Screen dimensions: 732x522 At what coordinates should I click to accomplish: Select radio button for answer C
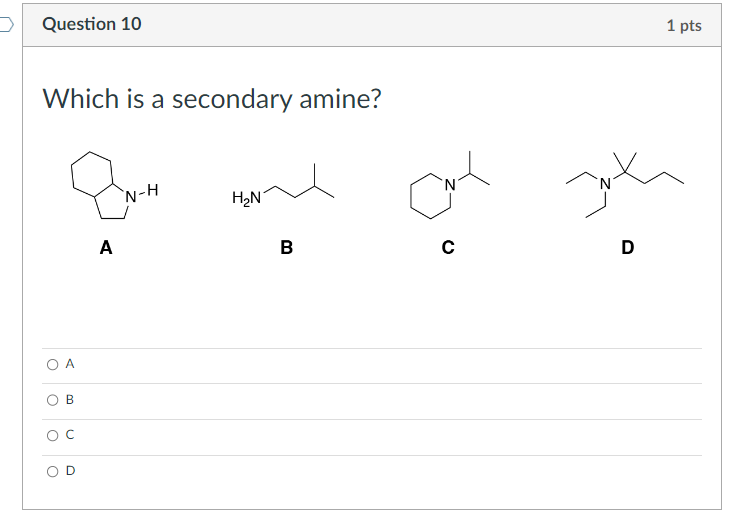(53, 436)
